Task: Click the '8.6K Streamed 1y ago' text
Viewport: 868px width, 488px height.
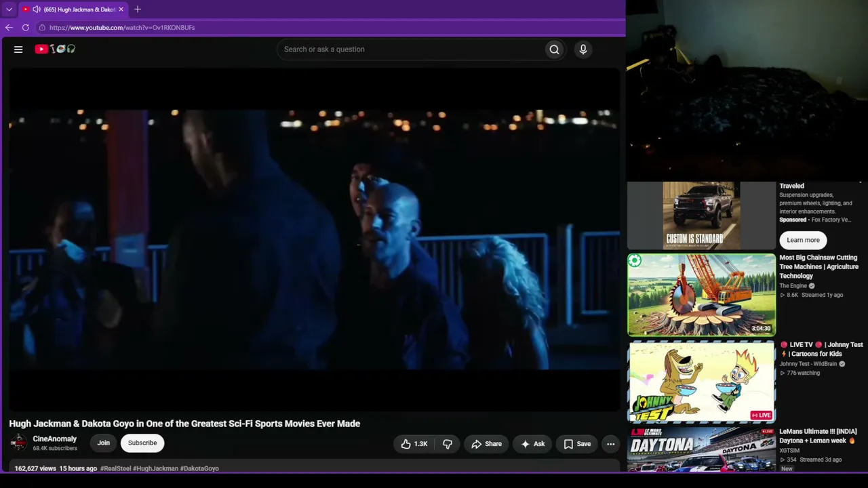Action: [x=811, y=295]
